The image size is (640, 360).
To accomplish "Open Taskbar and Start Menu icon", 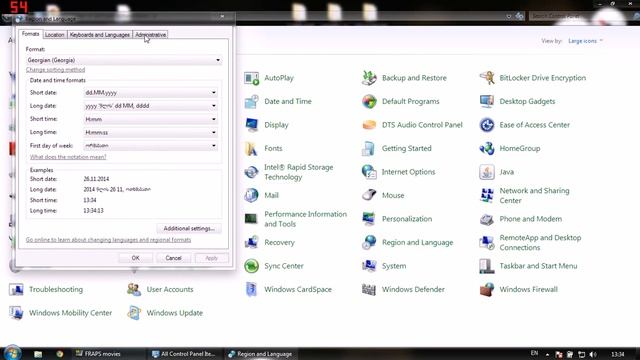I will click(487, 266).
